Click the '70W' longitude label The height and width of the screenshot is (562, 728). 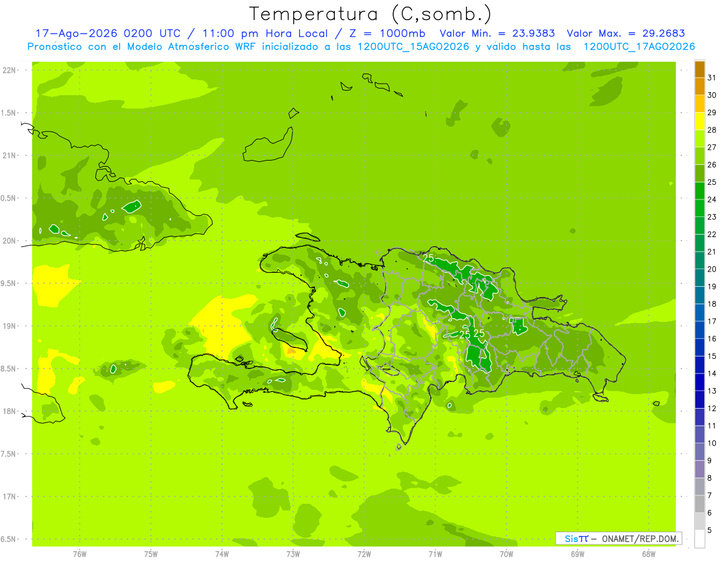pos(507,554)
